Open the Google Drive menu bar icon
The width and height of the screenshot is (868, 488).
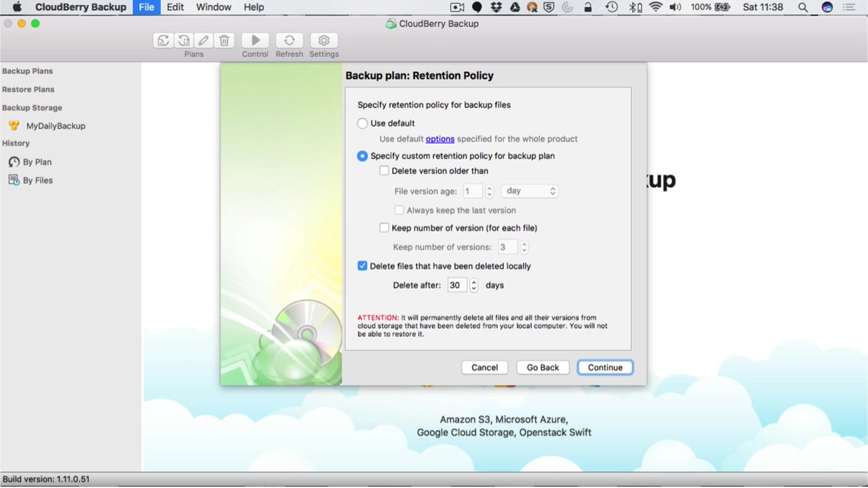coord(515,7)
